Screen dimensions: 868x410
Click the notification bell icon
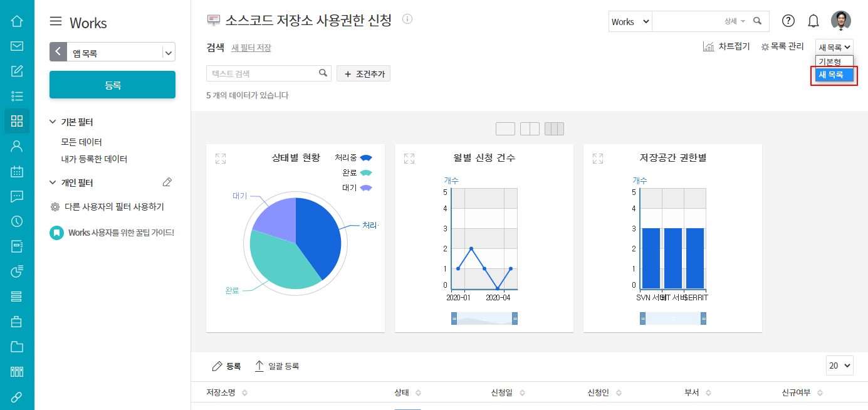pos(813,21)
